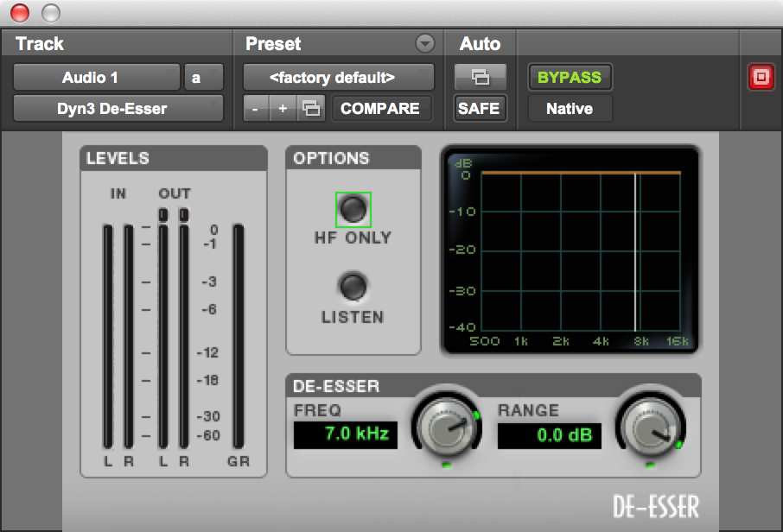Click the red target button in header
Screen dimensions: 783x532
click(761, 78)
